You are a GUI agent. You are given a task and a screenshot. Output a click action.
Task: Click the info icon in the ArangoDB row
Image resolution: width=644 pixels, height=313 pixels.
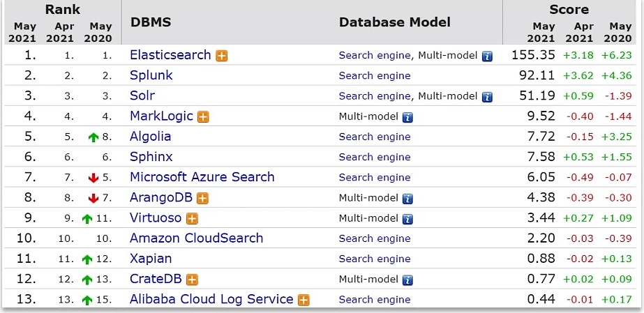point(407,199)
